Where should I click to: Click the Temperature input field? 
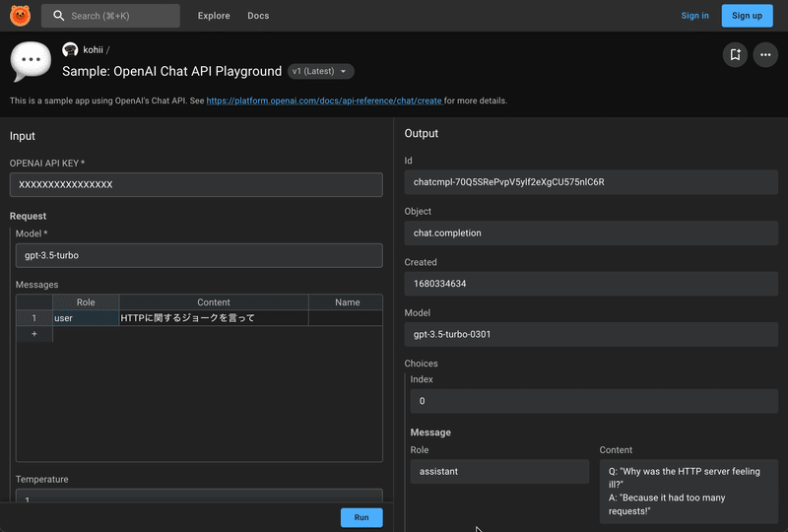coord(199,496)
